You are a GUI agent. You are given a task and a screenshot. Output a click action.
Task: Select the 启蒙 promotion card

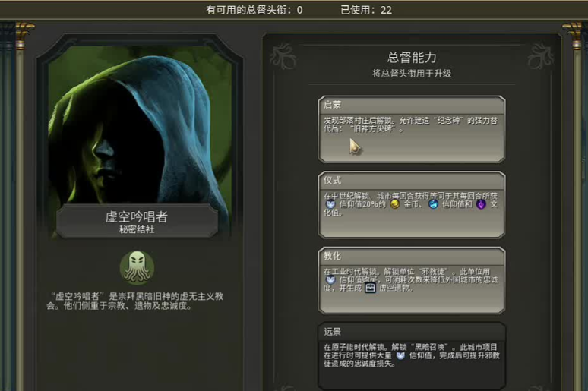[412, 129]
